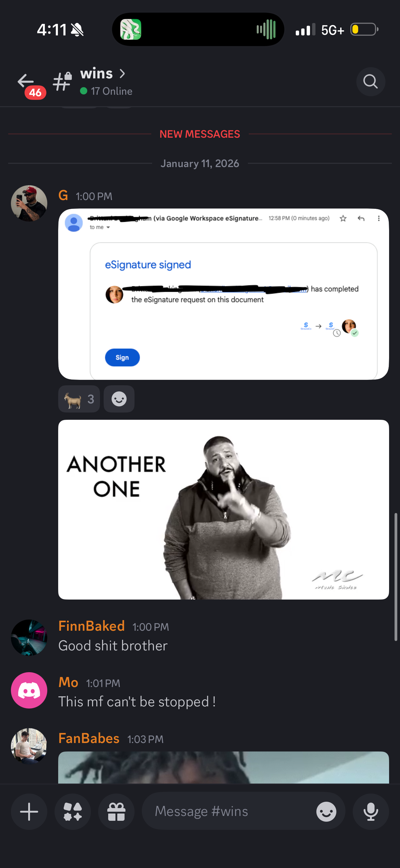Open the eSignature email screenshot
Viewport: 400px width, 868px height.
(223, 294)
